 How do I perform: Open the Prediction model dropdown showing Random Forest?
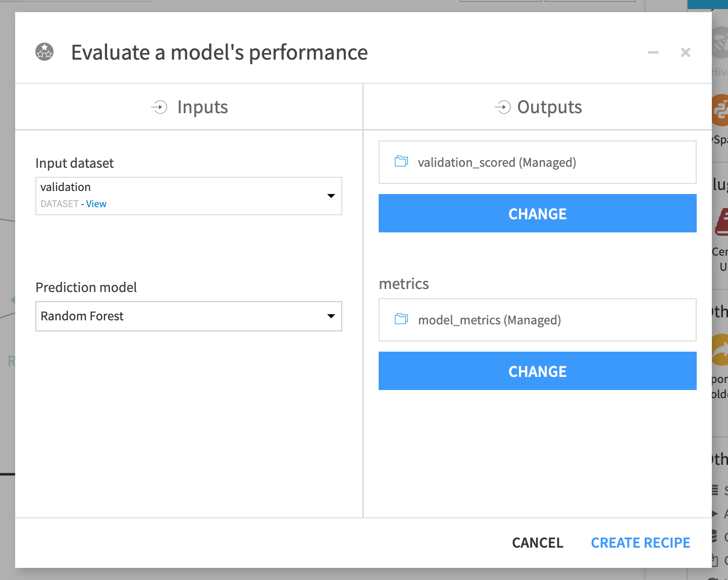pyautogui.click(x=189, y=316)
